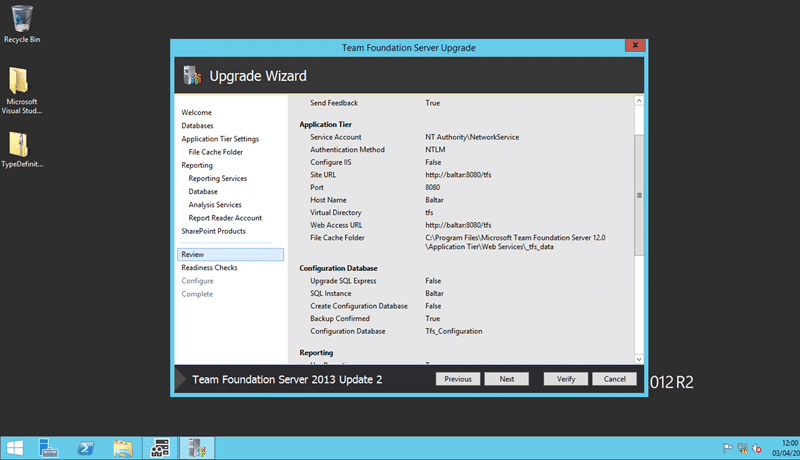
Task: Click the SQL Instance label
Action: [331, 294]
